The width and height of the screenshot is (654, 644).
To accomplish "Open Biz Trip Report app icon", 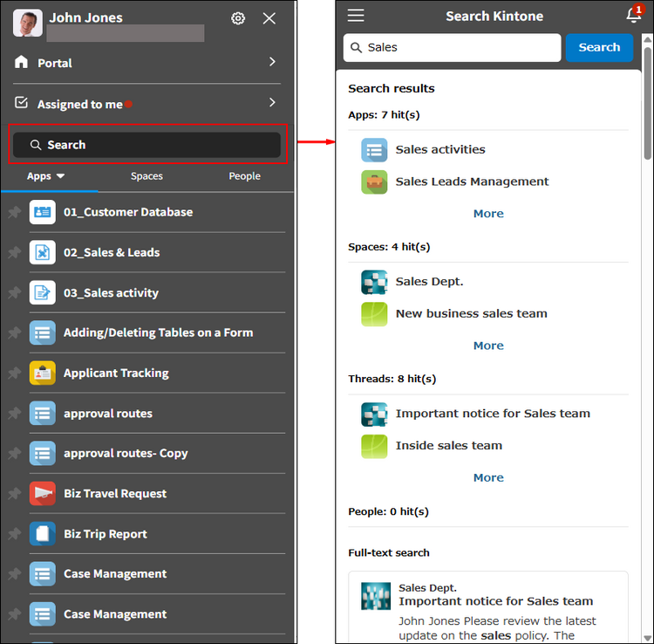I will [43, 534].
